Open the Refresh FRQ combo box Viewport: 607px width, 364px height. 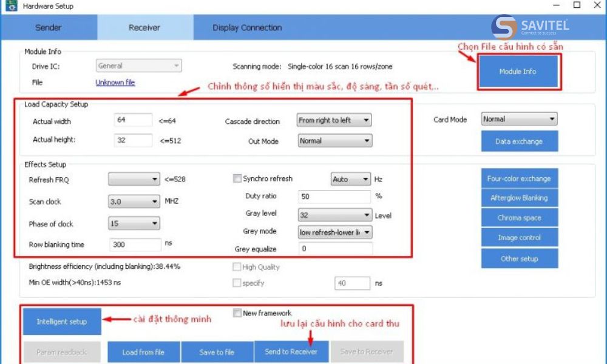click(134, 180)
